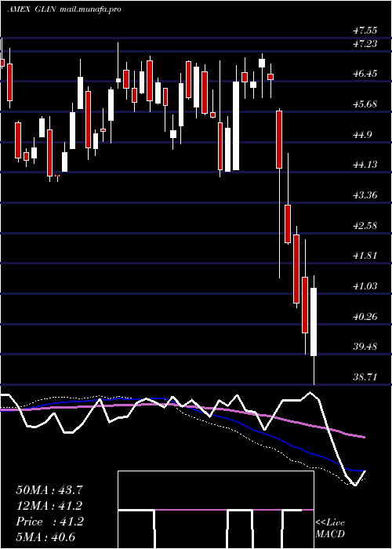Click the <<Live MACD label

pos(330,529)
